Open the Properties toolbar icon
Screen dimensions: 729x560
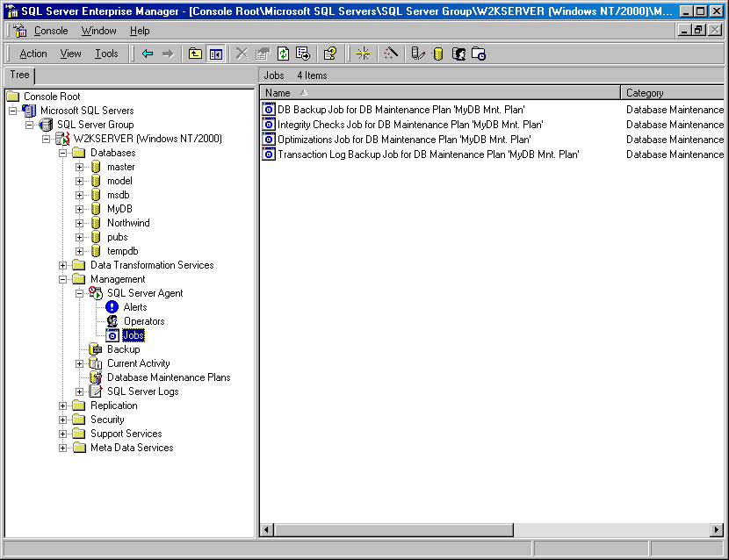pyautogui.click(x=263, y=54)
